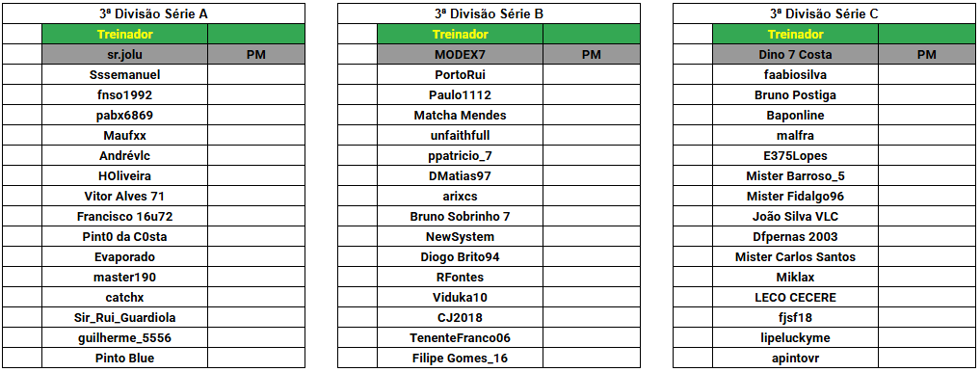Select the João Silva VLC cell
The width and height of the screenshot is (980, 372).
click(x=796, y=216)
